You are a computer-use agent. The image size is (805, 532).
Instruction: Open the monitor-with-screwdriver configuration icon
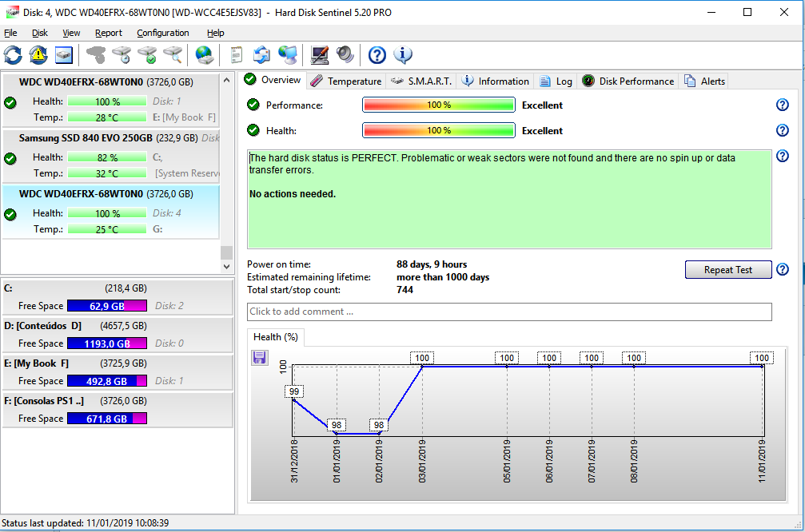click(x=319, y=55)
